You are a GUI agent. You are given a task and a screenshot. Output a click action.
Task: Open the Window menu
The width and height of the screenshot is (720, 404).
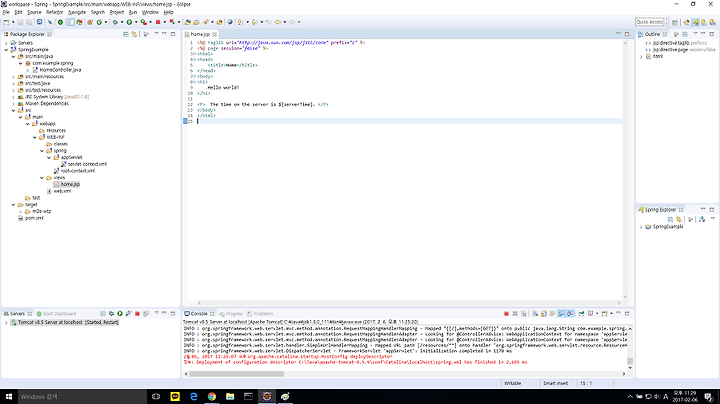[x=150, y=12]
